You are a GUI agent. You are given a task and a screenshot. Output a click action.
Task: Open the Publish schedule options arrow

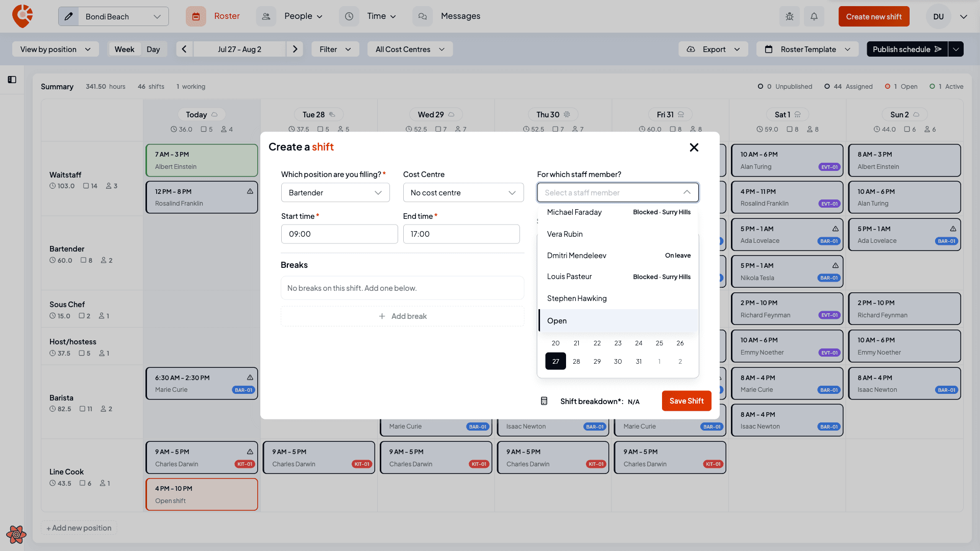[x=955, y=49]
